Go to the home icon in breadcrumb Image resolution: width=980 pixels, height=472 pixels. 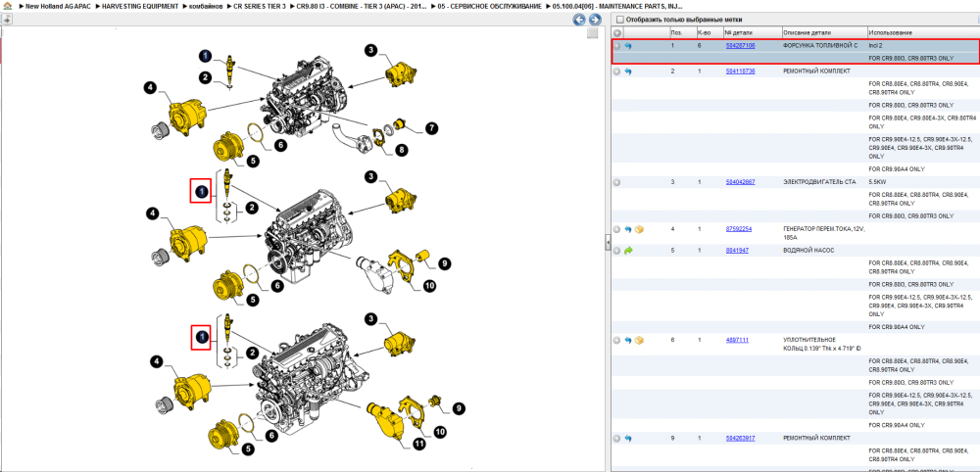tap(7, 6)
